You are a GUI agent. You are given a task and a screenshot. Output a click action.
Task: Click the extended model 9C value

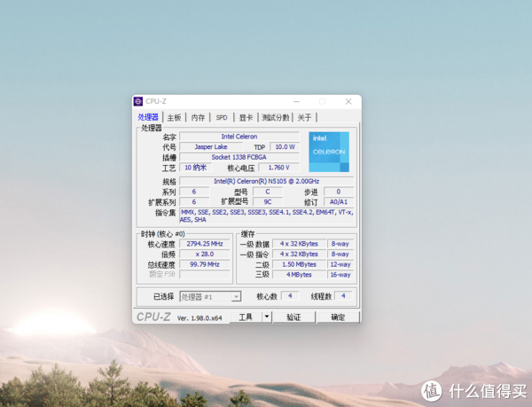[268, 202]
